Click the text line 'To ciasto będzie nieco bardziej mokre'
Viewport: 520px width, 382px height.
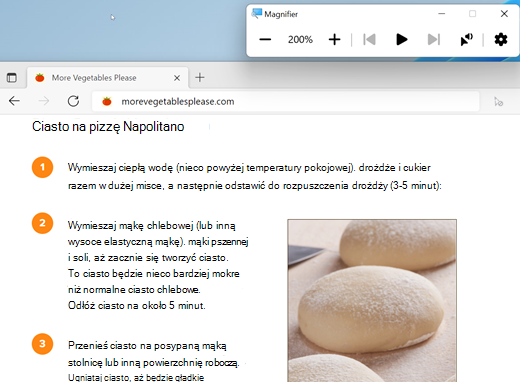click(x=154, y=274)
